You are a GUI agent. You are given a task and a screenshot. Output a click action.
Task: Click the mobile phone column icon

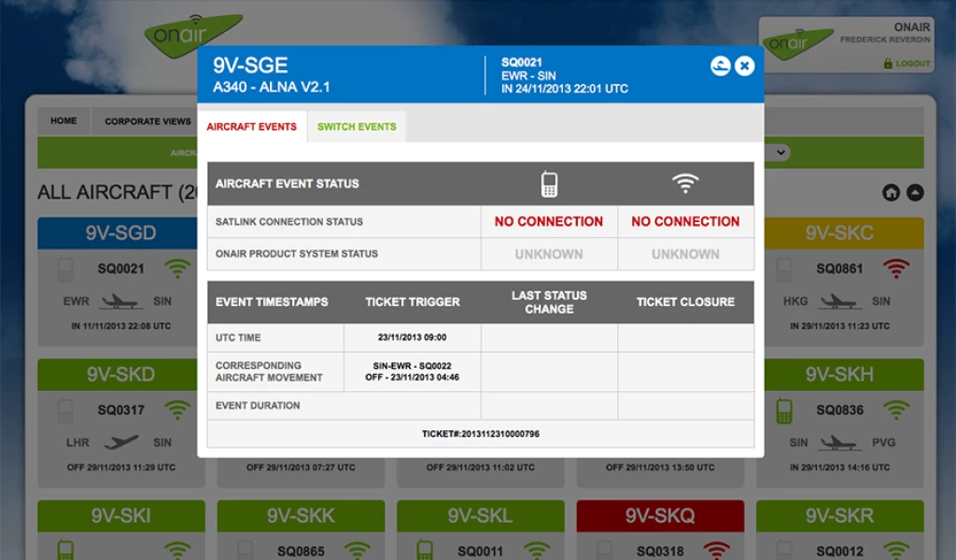tap(549, 184)
